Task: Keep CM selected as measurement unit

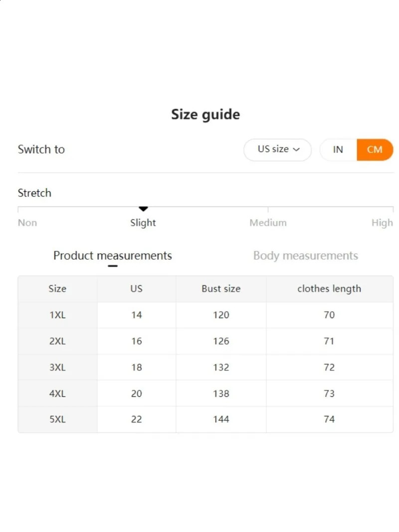Action: pos(375,150)
